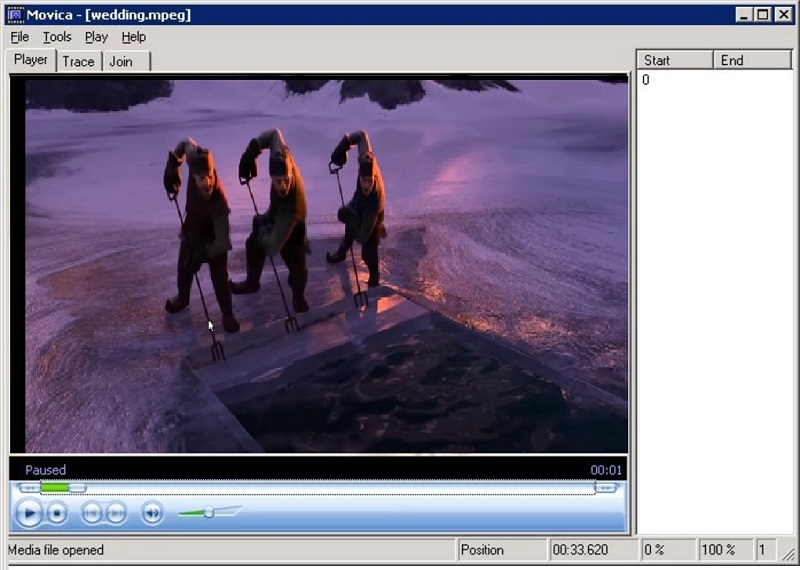800x570 pixels.
Task: Select the Player tab
Action: pyautogui.click(x=31, y=60)
